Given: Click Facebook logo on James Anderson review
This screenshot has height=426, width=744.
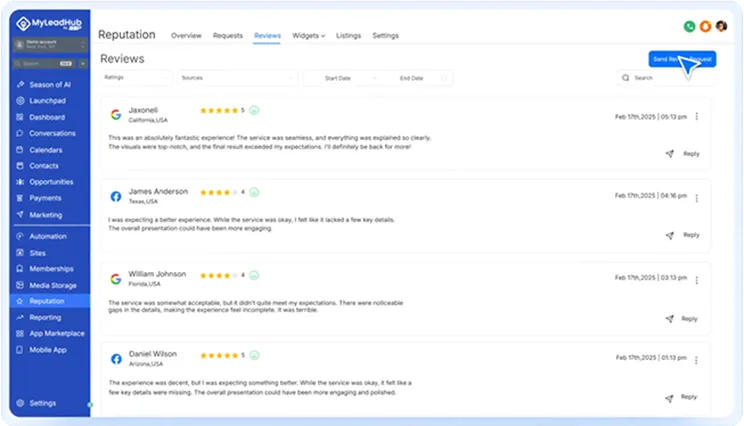Looking at the screenshot, I should (116, 196).
